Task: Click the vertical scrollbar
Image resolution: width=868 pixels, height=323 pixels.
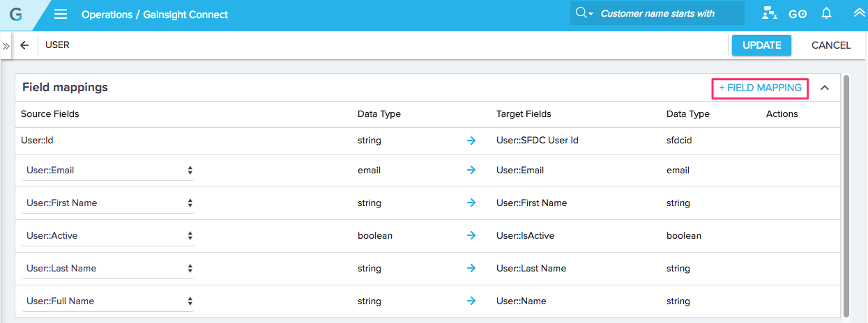Action: pyautogui.click(x=846, y=195)
